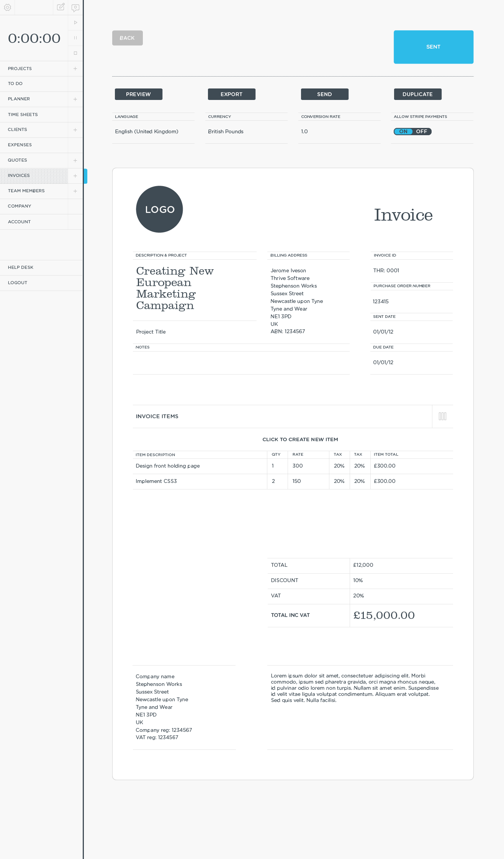Screen dimensions: 504x859
Task: Open settings via the gear icon
Action: 7,7
